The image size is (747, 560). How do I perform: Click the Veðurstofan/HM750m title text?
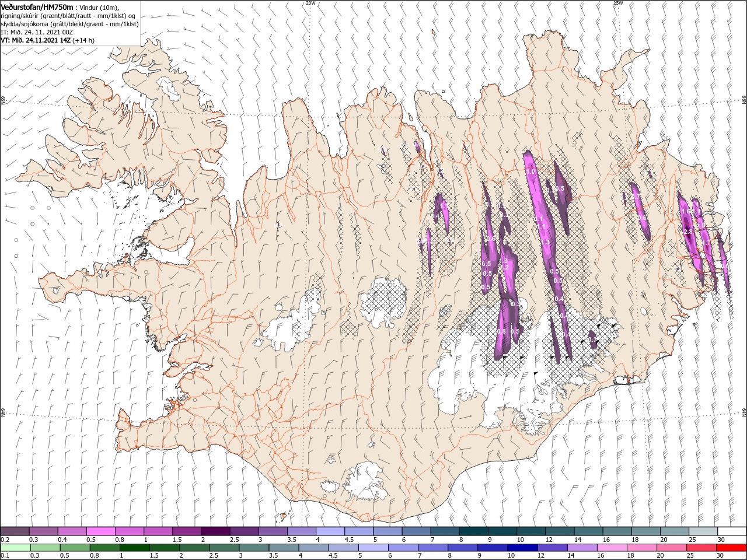coord(36,7)
